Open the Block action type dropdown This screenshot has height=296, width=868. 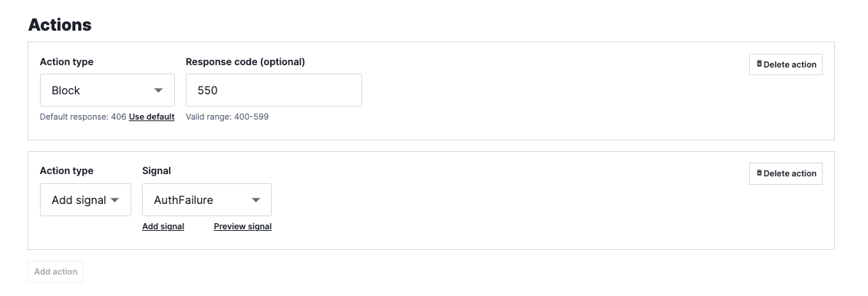pos(107,90)
